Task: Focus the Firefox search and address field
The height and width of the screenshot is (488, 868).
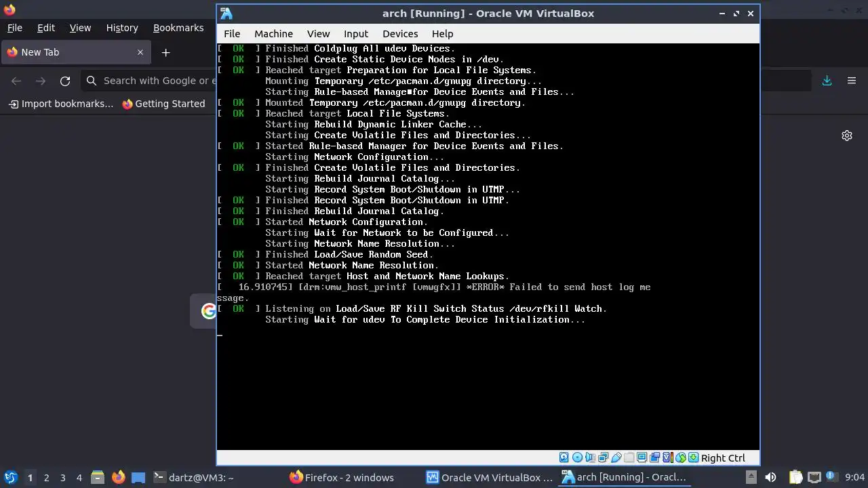Action: (149, 81)
